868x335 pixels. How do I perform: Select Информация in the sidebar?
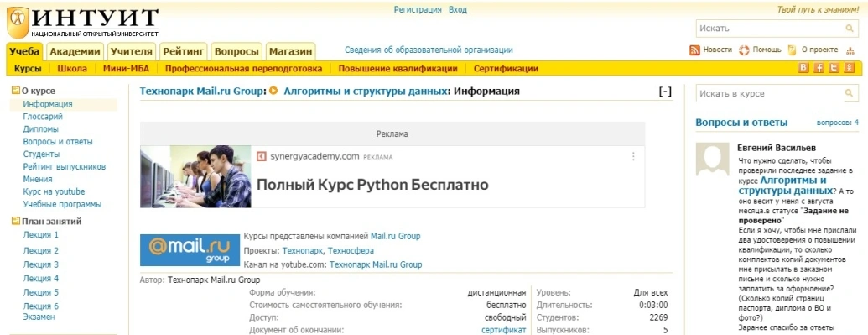[48, 104]
